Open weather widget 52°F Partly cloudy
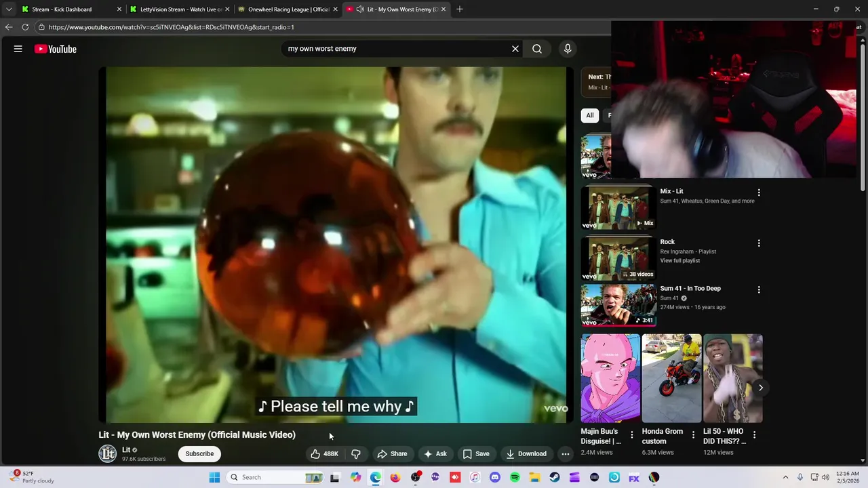 pos(33,477)
